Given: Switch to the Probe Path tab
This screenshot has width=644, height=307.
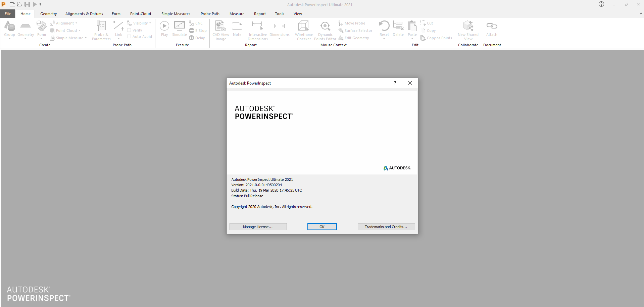Looking at the screenshot, I should click(x=210, y=14).
